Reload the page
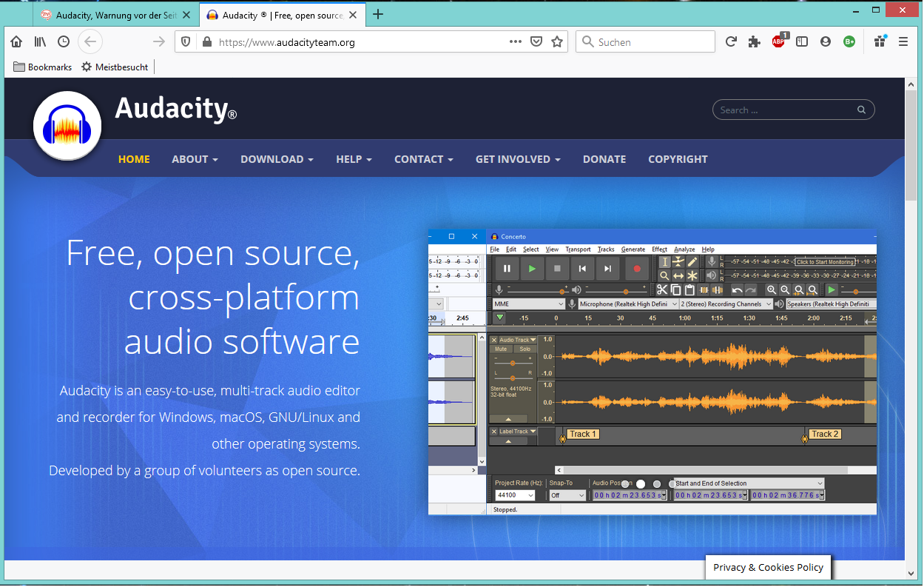 731,42
